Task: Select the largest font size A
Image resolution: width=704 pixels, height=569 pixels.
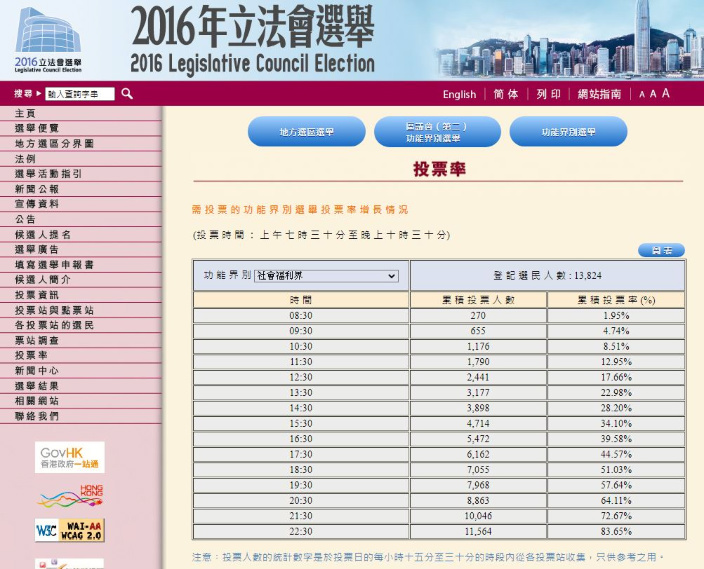Action: click(x=666, y=93)
